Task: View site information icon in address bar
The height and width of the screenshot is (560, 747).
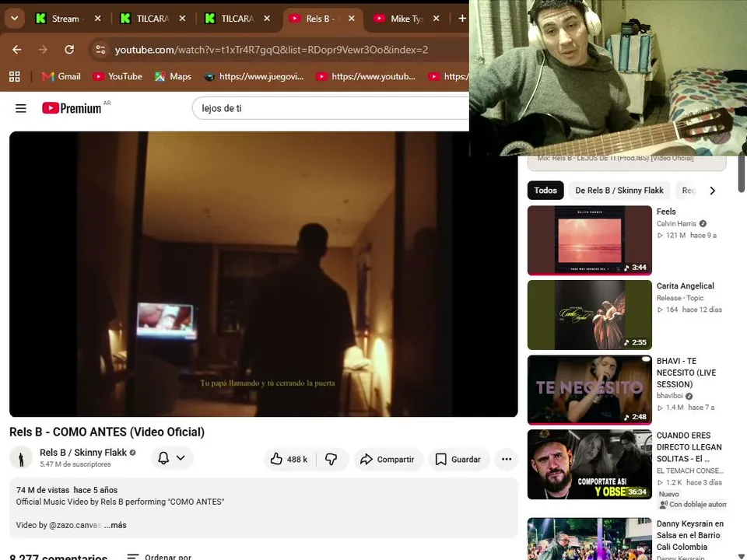Action: point(100,50)
